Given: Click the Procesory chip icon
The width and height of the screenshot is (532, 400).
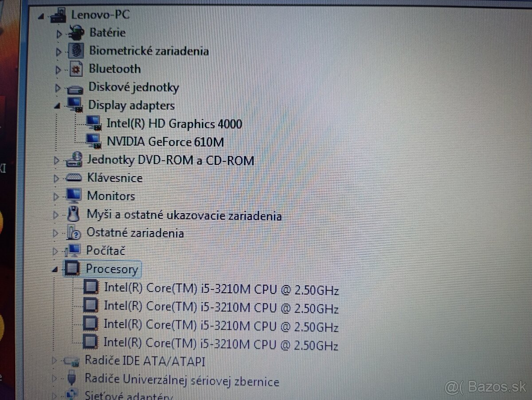Looking at the screenshot, I should tap(73, 269).
